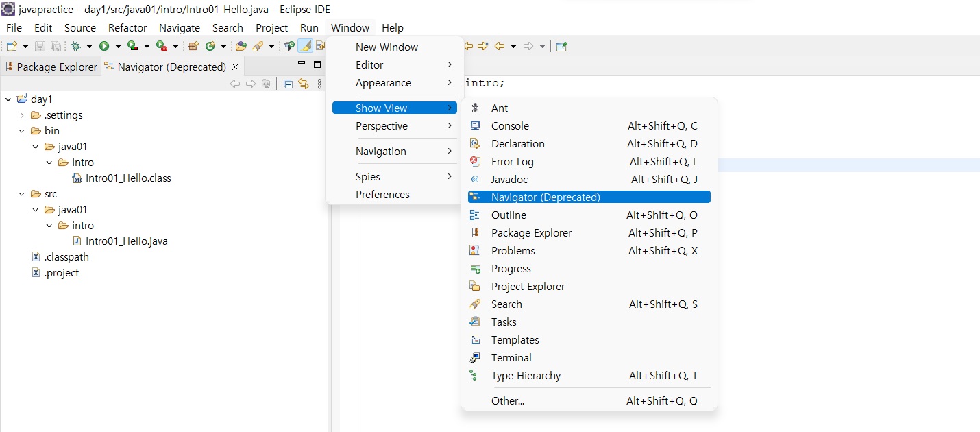Viewport: 980px width, 432px height.
Task: Select Intro01_Hello.class file
Action: [x=121, y=178]
